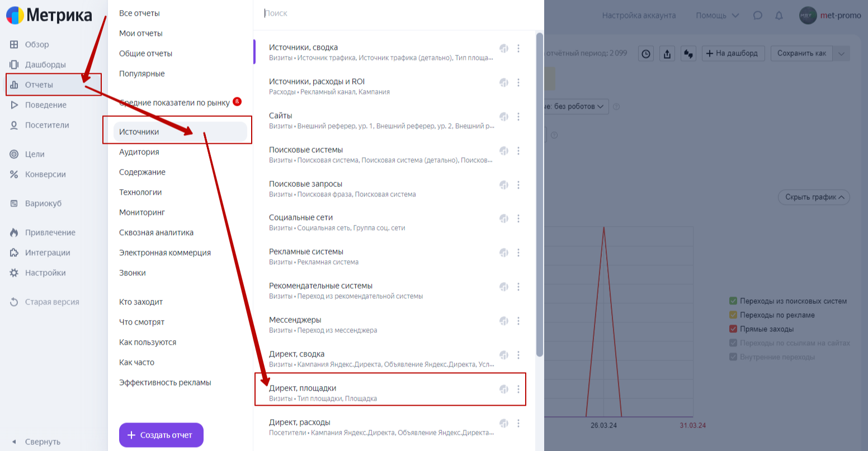Viewport: 868px width, 451px height.
Task: Toggle Переходы по рекламе checkbox
Action: [x=733, y=315]
